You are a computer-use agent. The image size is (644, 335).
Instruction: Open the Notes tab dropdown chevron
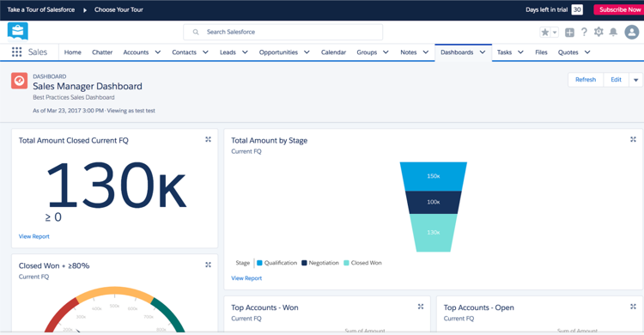[426, 52]
